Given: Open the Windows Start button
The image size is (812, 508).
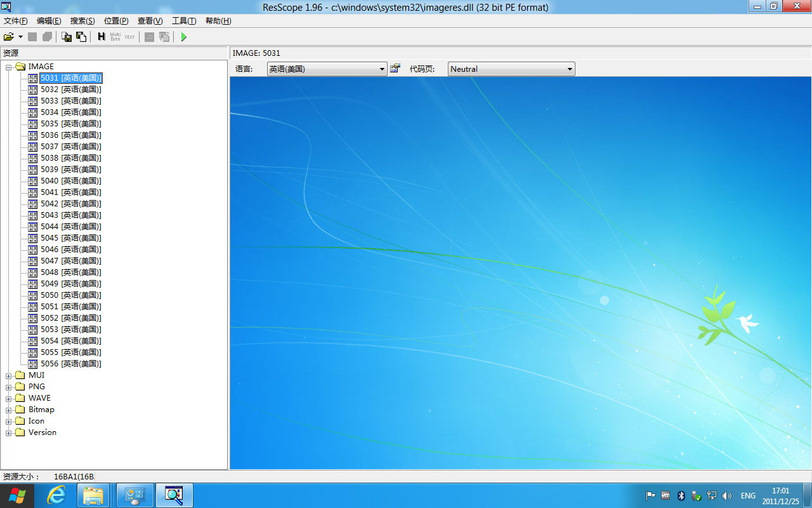Looking at the screenshot, I should [18, 495].
